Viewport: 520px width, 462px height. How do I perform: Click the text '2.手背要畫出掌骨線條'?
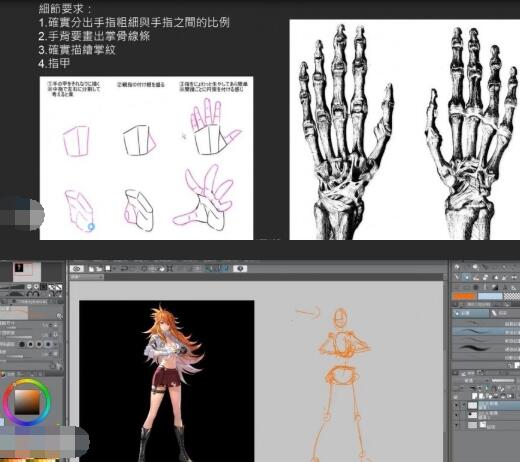click(94, 36)
